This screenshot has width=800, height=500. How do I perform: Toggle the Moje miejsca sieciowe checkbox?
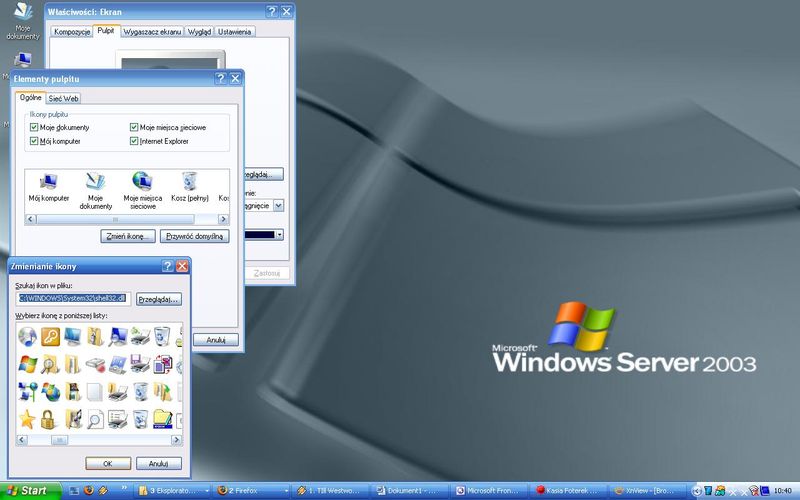pyautogui.click(x=134, y=127)
